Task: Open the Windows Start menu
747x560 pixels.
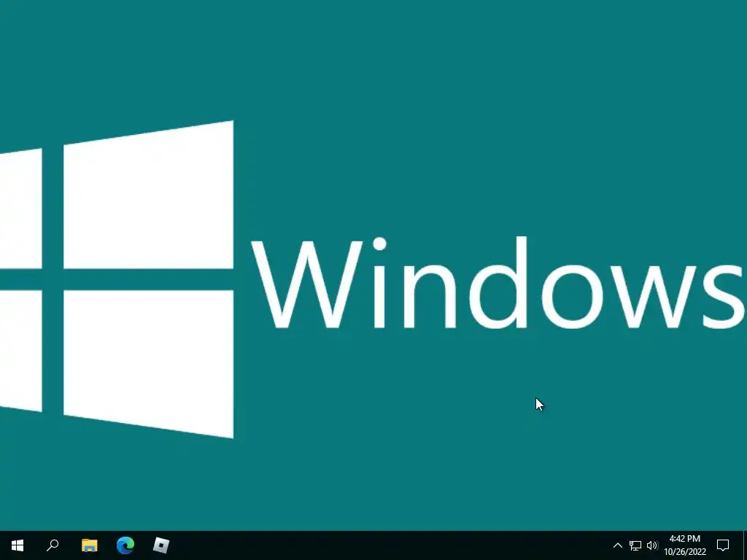Action: [x=18, y=545]
